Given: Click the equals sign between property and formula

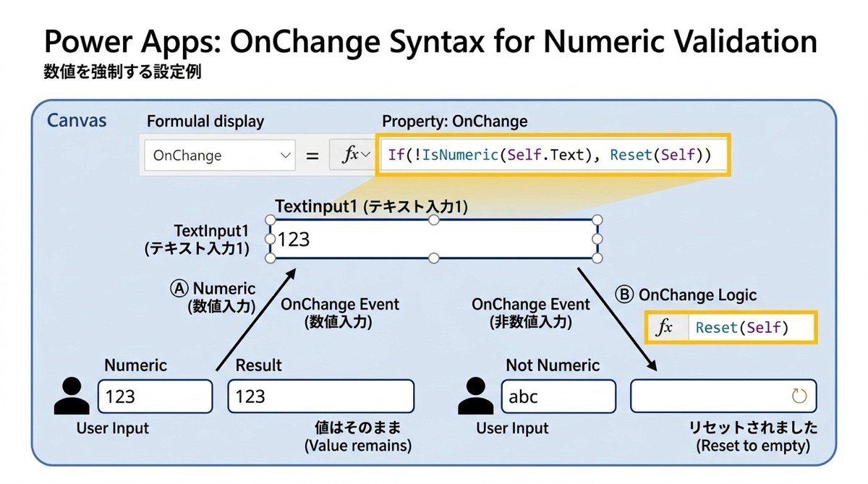Looking at the screenshot, I should [312, 156].
